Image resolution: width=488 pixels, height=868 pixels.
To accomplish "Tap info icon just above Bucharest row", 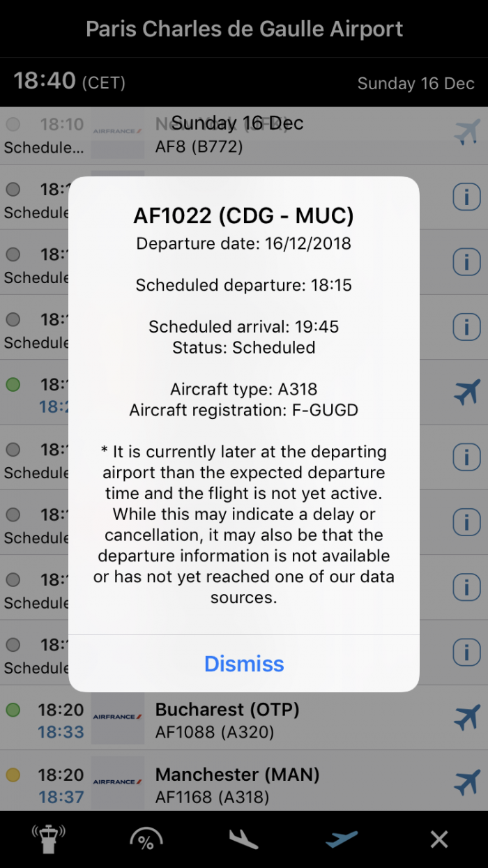I will tap(466, 652).
